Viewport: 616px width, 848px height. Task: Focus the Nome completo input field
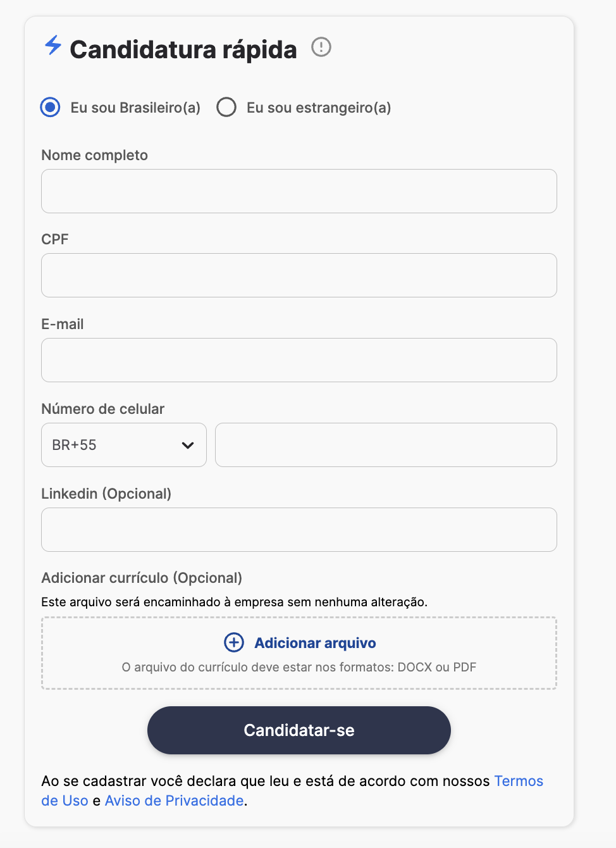point(299,191)
